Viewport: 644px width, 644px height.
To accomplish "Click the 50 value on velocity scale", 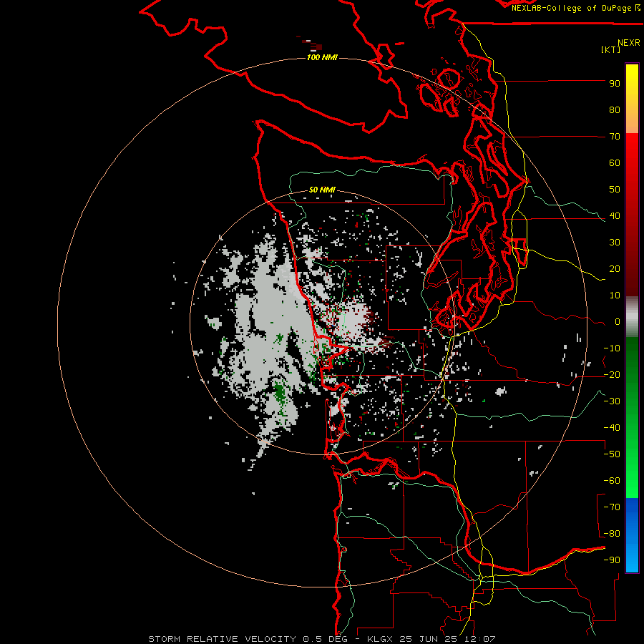I will click(x=615, y=190).
